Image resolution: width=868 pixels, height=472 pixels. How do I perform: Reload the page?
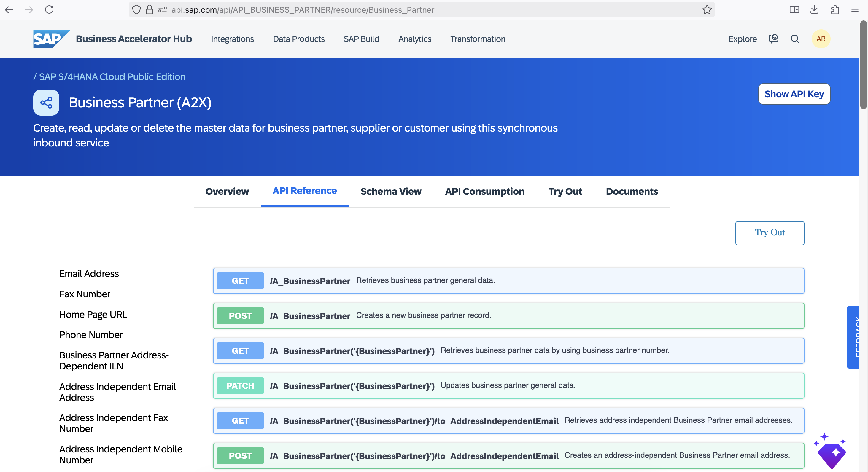50,10
